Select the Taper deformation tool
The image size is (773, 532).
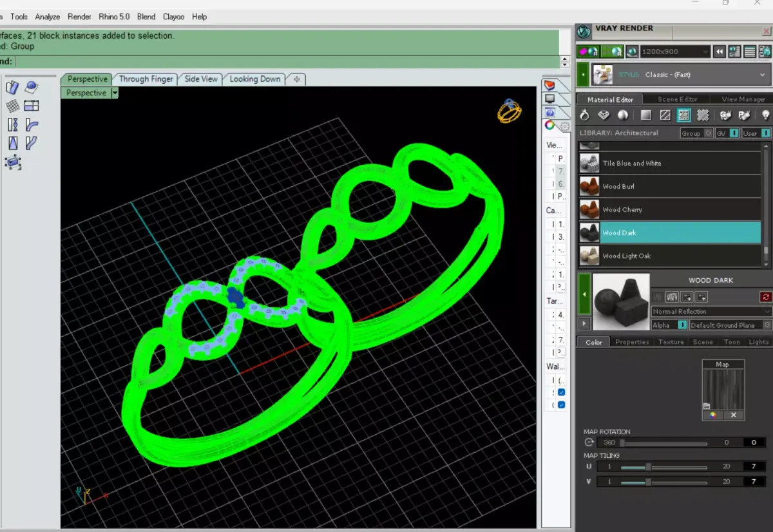pyautogui.click(x=12, y=143)
